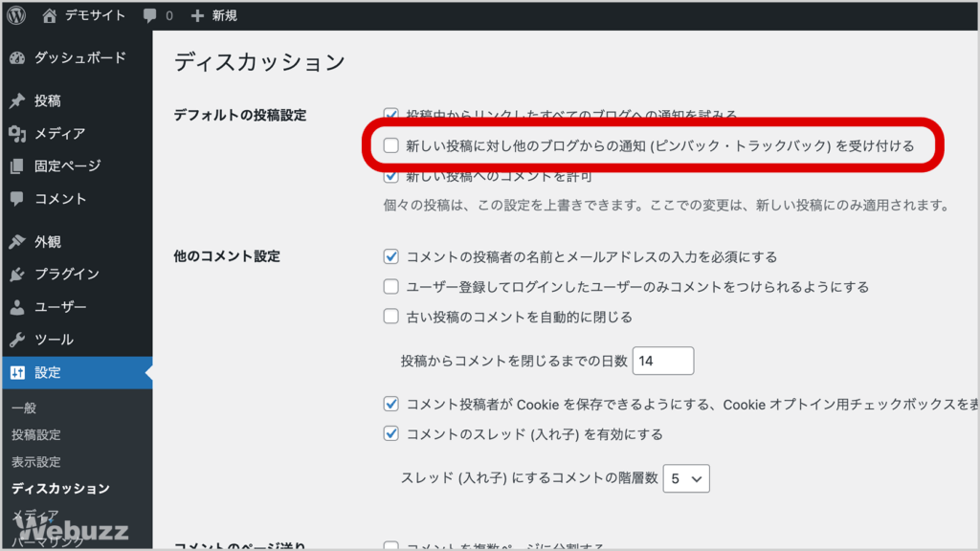Click the home icon beside デモサイト
Screen dimensions: 980x551
[50, 15]
